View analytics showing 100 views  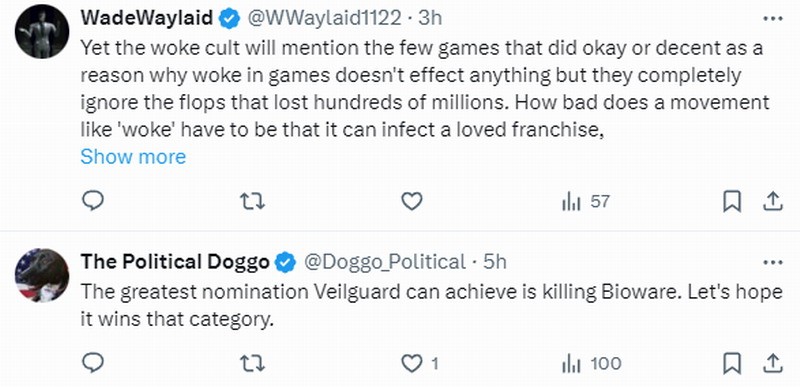click(x=591, y=364)
